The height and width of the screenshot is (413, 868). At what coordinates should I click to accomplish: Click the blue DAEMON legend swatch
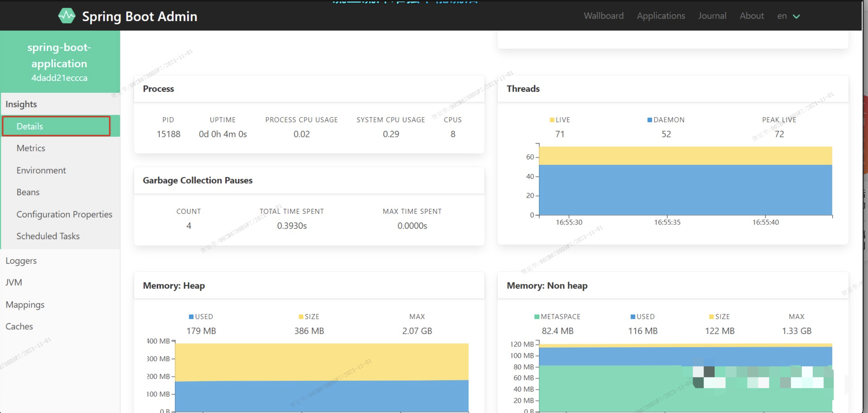[650, 120]
